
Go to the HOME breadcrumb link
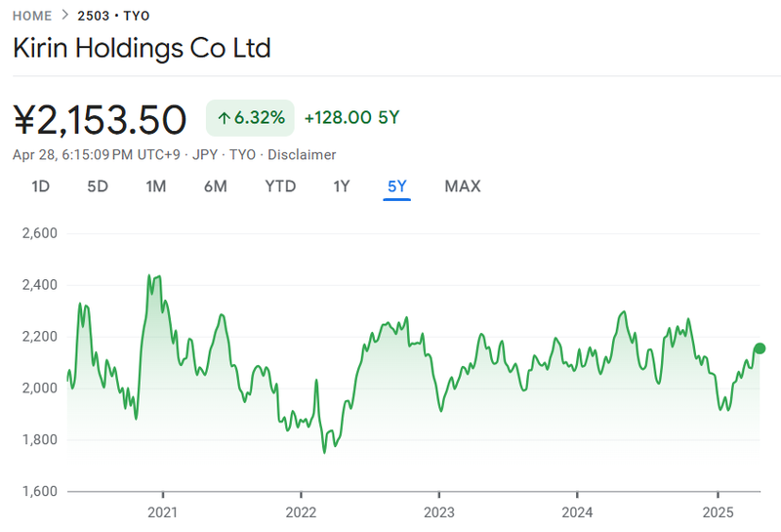pyautogui.click(x=32, y=16)
